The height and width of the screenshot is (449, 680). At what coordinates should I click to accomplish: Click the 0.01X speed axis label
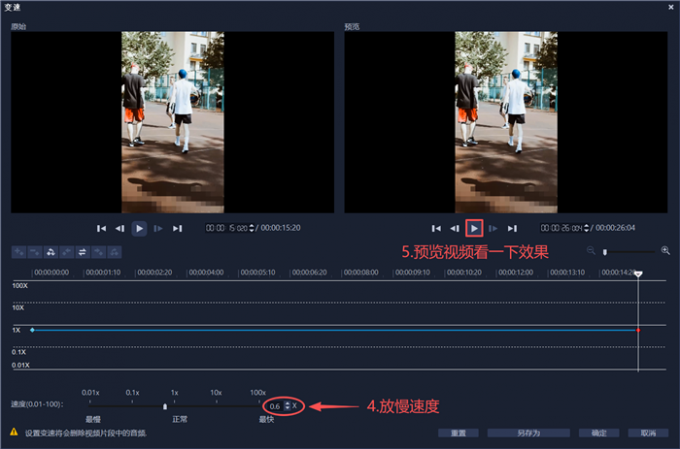(x=21, y=365)
